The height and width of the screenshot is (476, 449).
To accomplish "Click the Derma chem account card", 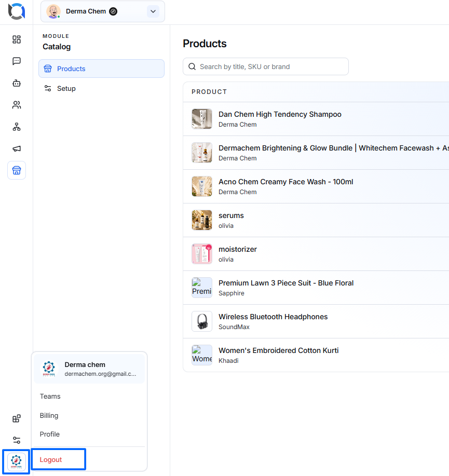I will tap(89, 369).
